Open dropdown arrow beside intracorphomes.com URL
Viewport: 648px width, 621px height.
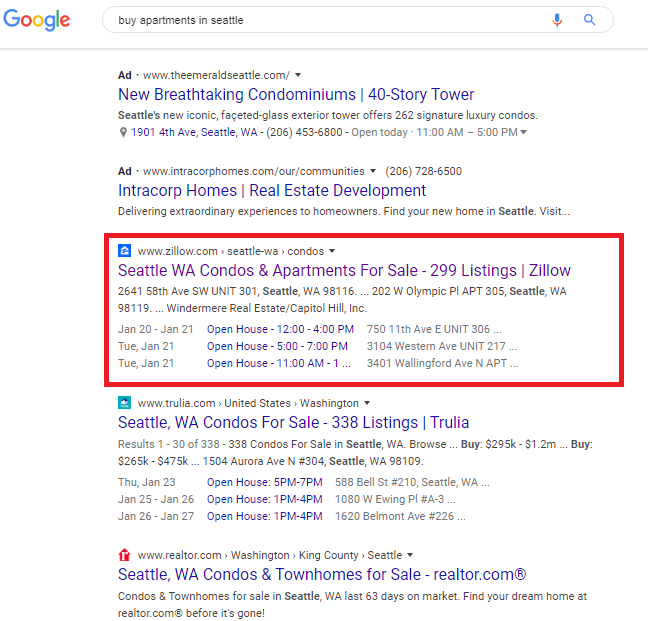point(373,171)
